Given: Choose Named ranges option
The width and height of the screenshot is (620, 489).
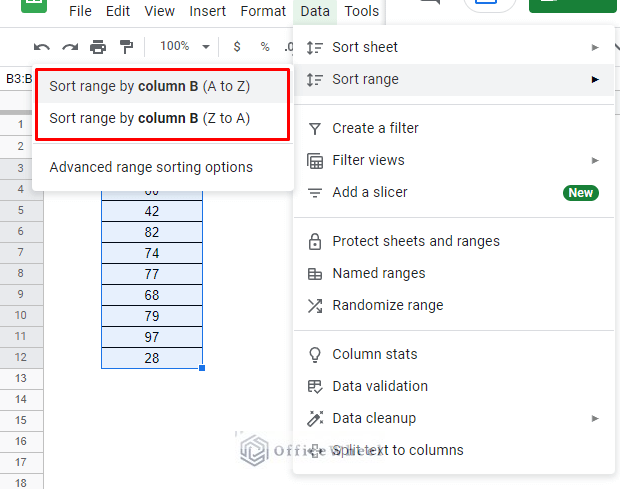Looking at the screenshot, I should pos(454,274).
